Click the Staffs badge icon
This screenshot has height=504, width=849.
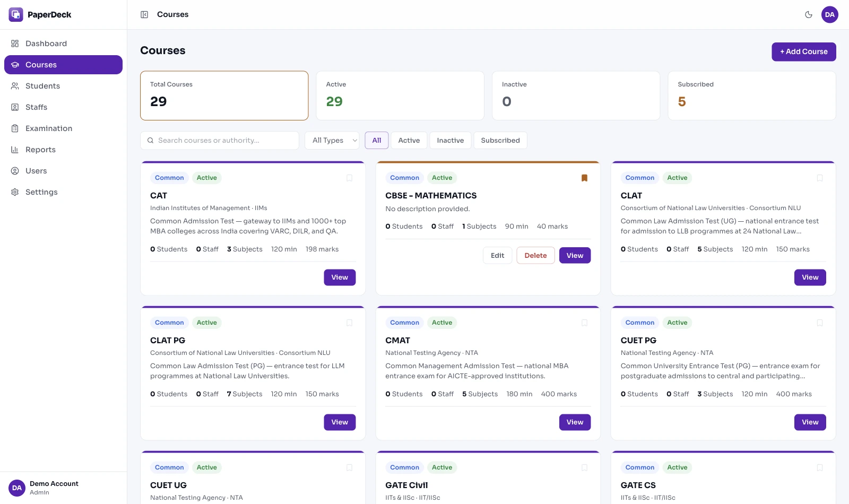tap(15, 107)
